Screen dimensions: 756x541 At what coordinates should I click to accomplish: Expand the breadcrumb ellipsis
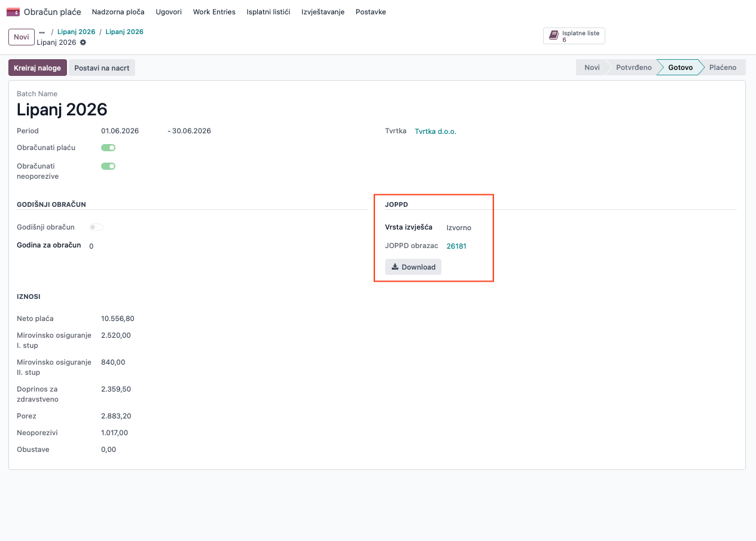coord(42,32)
